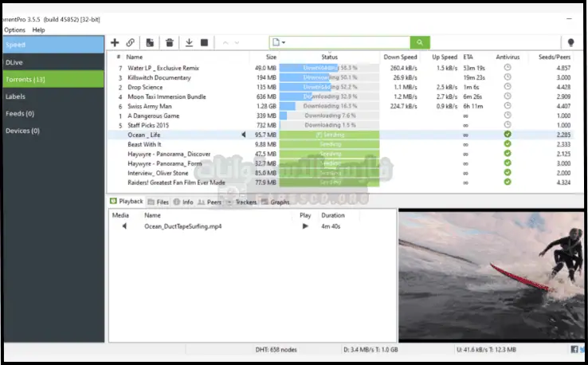Click the Create New Torrent file icon
The width and height of the screenshot is (588, 365).
click(151, 42)
